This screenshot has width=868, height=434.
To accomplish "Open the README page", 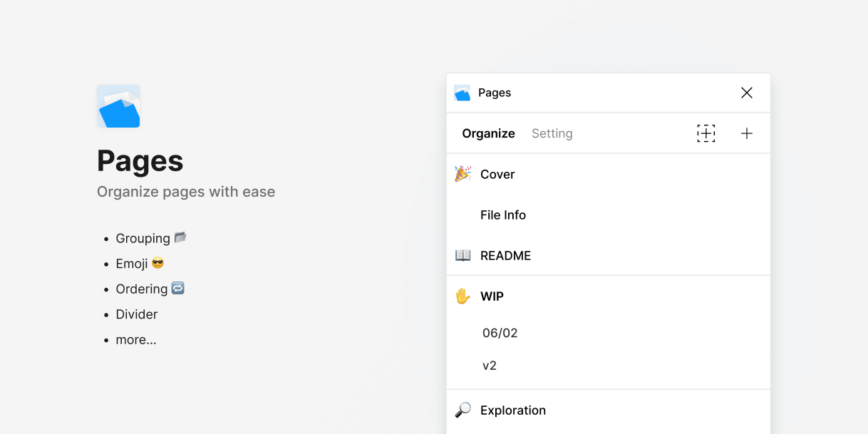I will (x=505, y=255).
